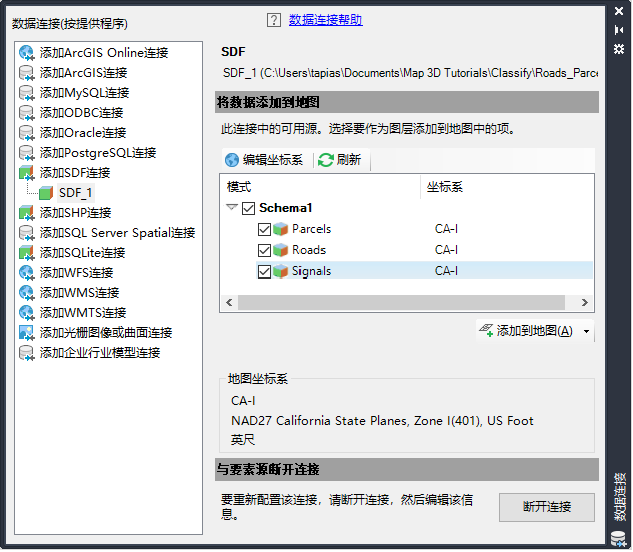Screen dimensions: 633x552
Task: Click the database icon beside 添加Oracle连接
Action: (27, 133)
